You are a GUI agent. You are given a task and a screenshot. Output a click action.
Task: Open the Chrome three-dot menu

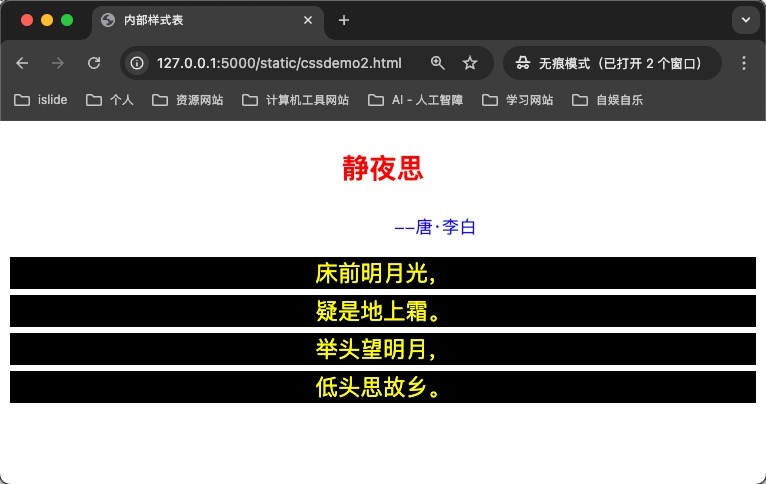[x=744, y=63]
